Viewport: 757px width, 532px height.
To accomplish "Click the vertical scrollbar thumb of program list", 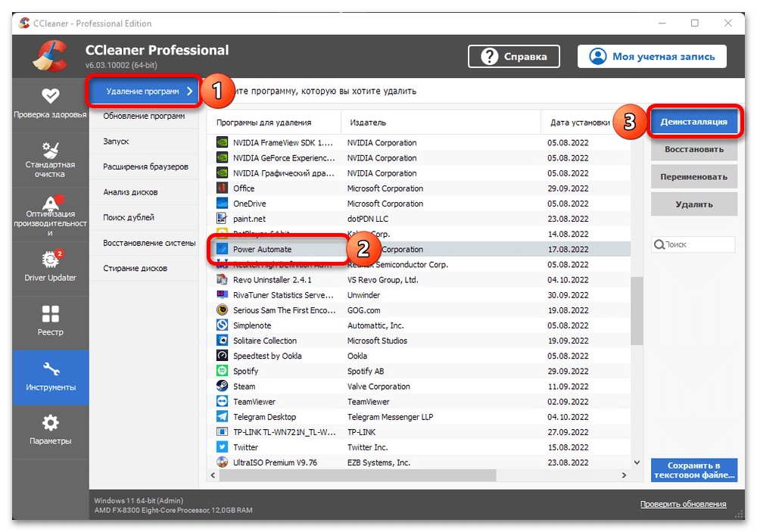I will 637,310.
